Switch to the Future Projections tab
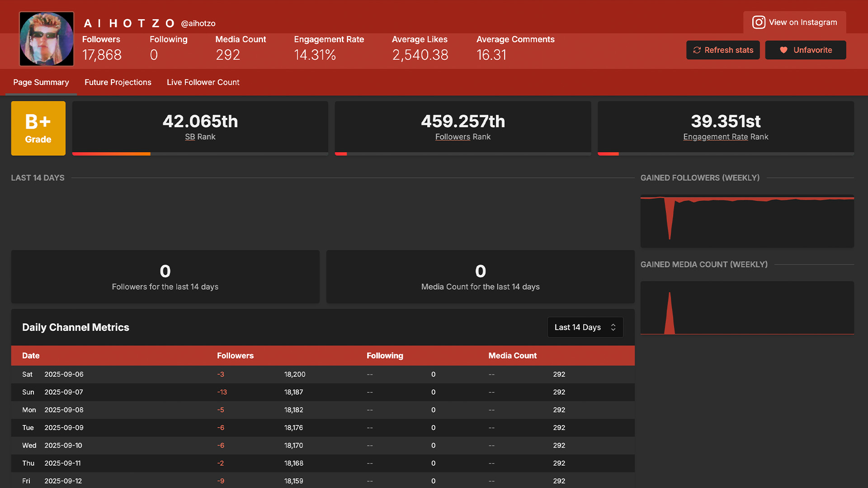868x488 pixels. 118,82
